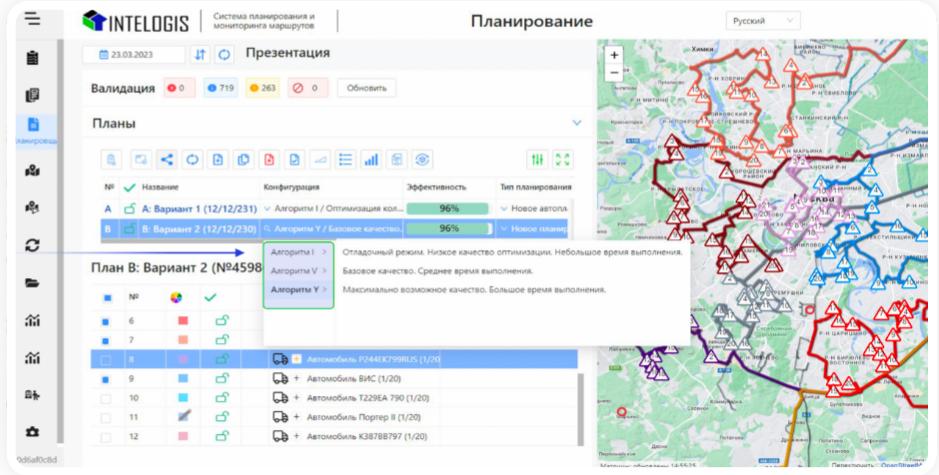The width and height of the screenshot is (939, 475).
Task: Click the red delete plan document icon
Action: (x=269, y=159)
